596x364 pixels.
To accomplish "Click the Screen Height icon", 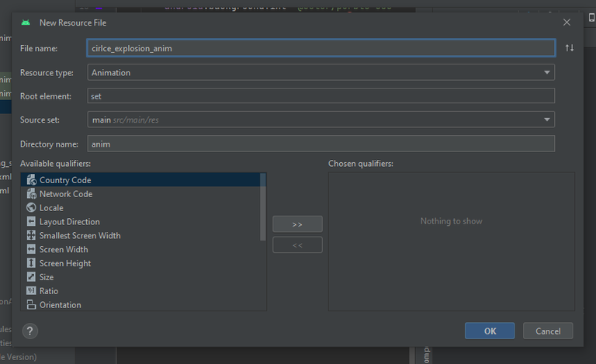I will (31, 263).
